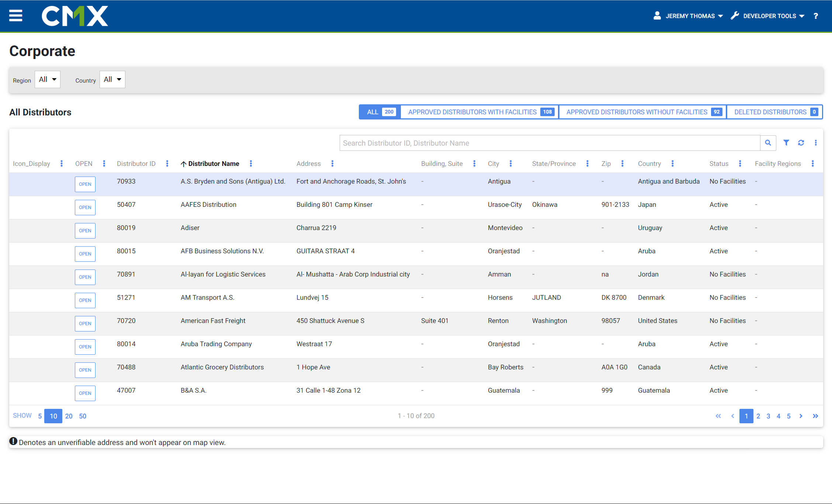Go to page 1

(746, 416)
